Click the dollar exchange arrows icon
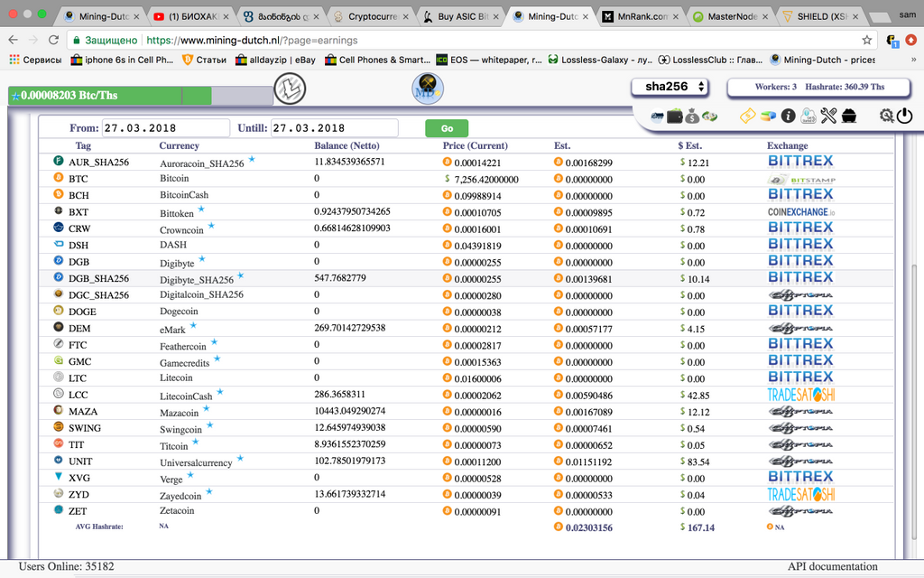The image size is (924, 578). (709, 117)
